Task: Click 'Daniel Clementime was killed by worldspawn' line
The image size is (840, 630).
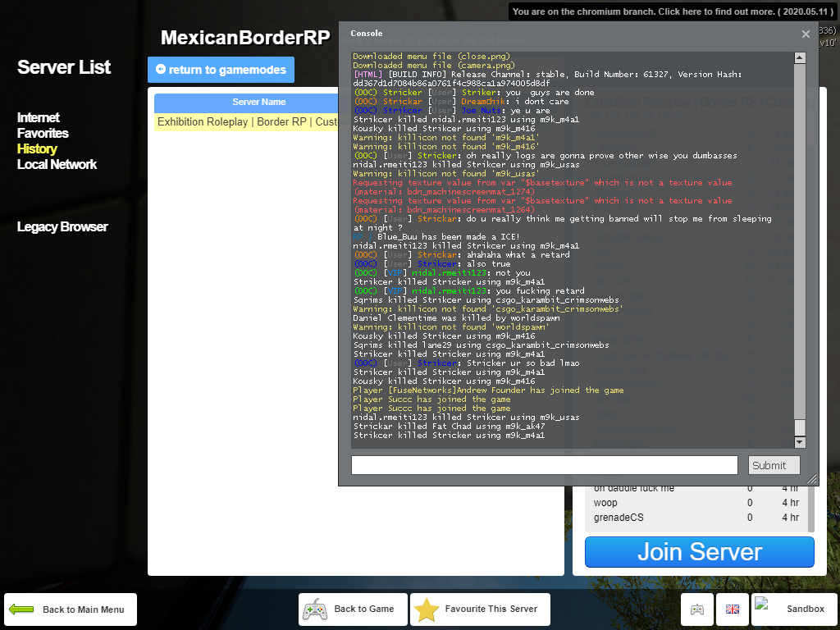Action: [456, 317]
